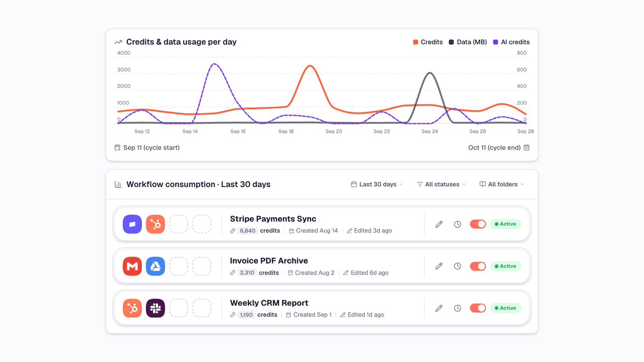This screenshot has height=362, width=644.
Task: Toggle off the Invoice PDF Archive workflow
Action: tap(478, 266)
